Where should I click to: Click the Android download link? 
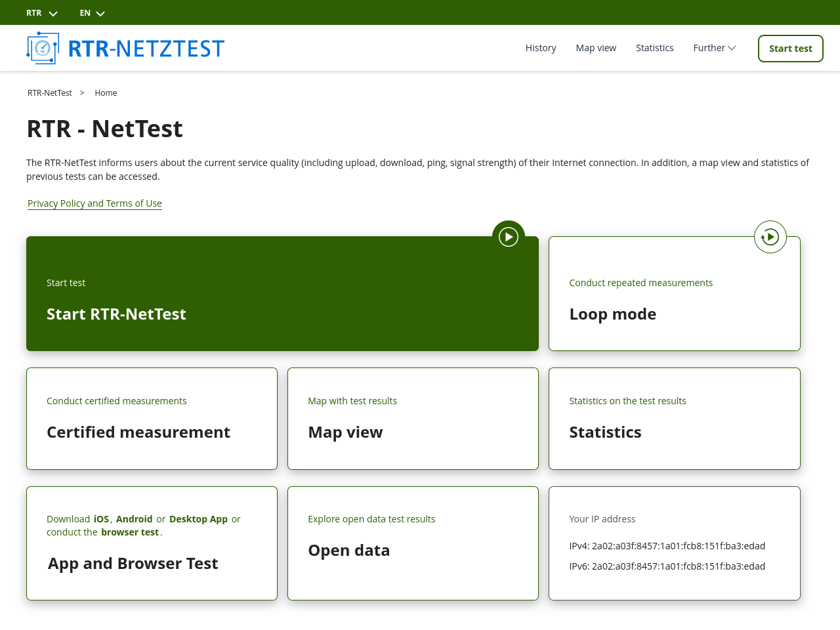134,519
